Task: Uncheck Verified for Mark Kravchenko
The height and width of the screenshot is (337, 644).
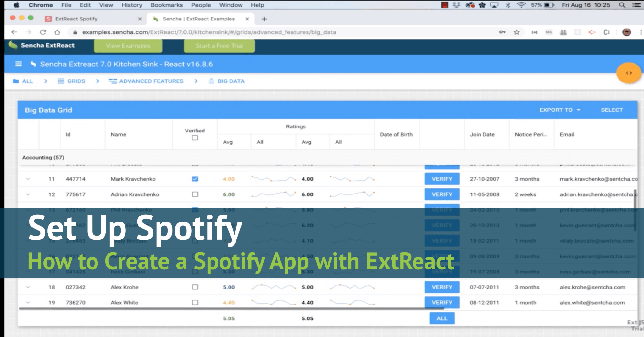Action: pyautogui.click(x=195, y=179)
